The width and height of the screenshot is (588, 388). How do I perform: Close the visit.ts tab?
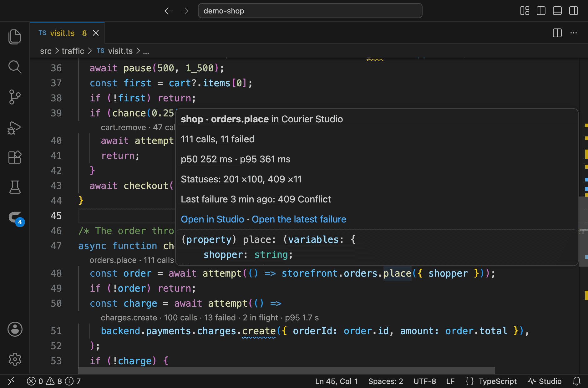[96, 33]
